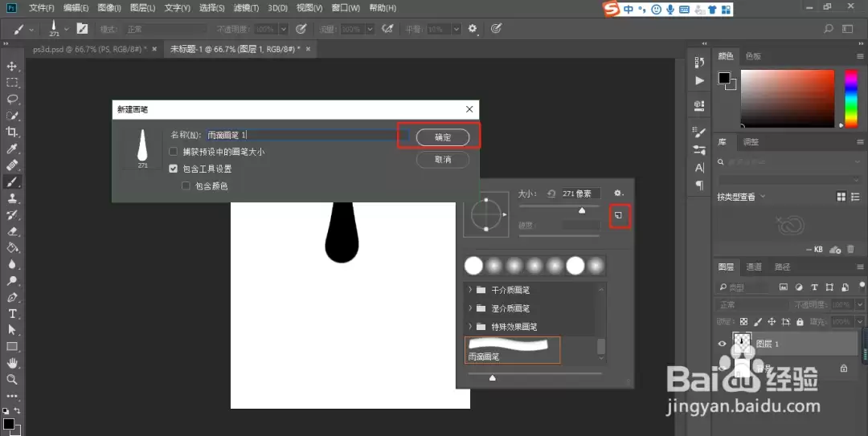Expand the 干介质画笔 brush folder

[x=470, y=289]
